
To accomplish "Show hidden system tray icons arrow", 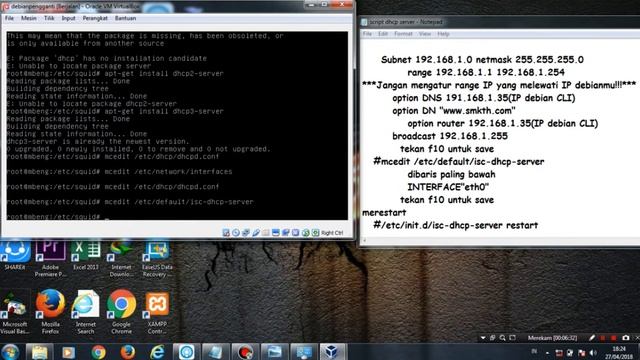I will coord(547,353).
